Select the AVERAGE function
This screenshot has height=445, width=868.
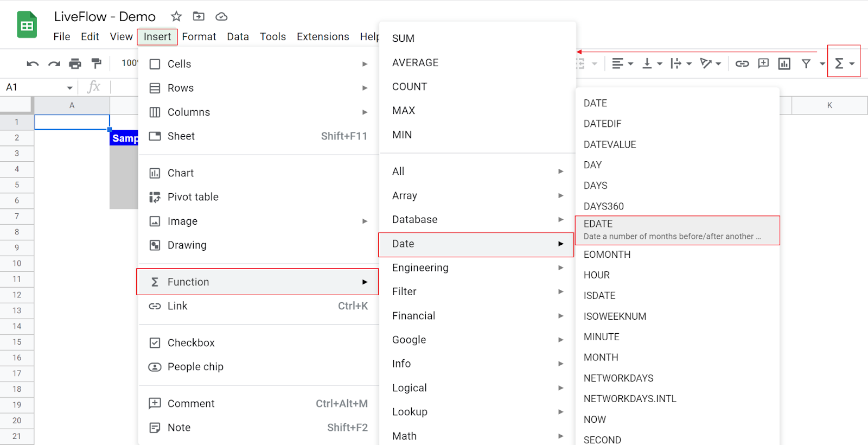(477, 63)
